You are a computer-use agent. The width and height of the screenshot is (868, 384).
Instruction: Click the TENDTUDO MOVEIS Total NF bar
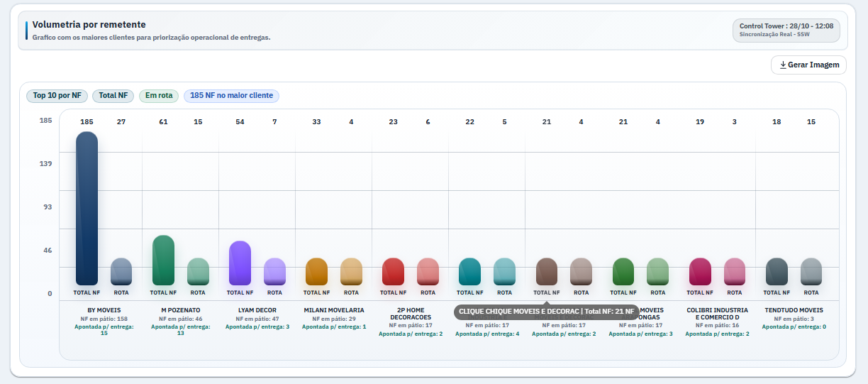777,272
